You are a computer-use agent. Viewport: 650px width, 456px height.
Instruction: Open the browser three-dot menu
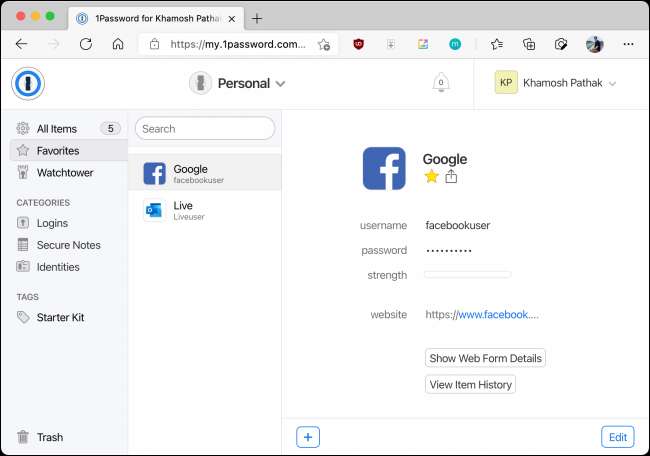coord(628,44)
